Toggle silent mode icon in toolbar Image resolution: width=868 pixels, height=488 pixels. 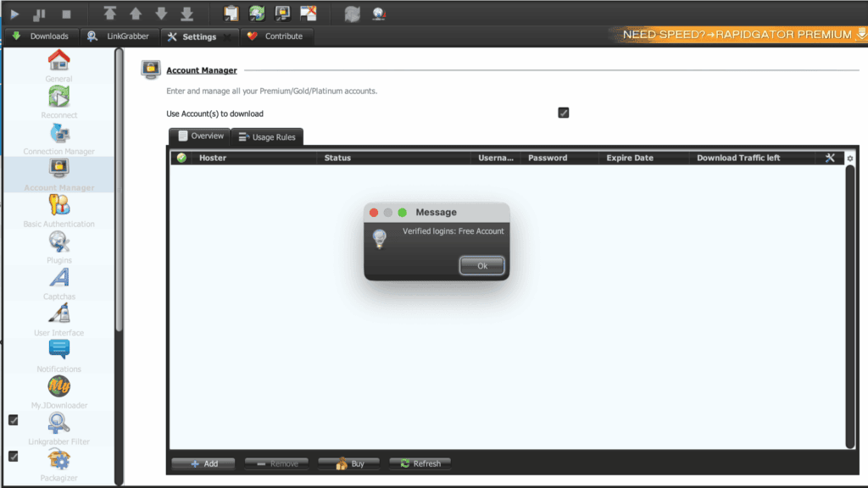click(309, 14)
